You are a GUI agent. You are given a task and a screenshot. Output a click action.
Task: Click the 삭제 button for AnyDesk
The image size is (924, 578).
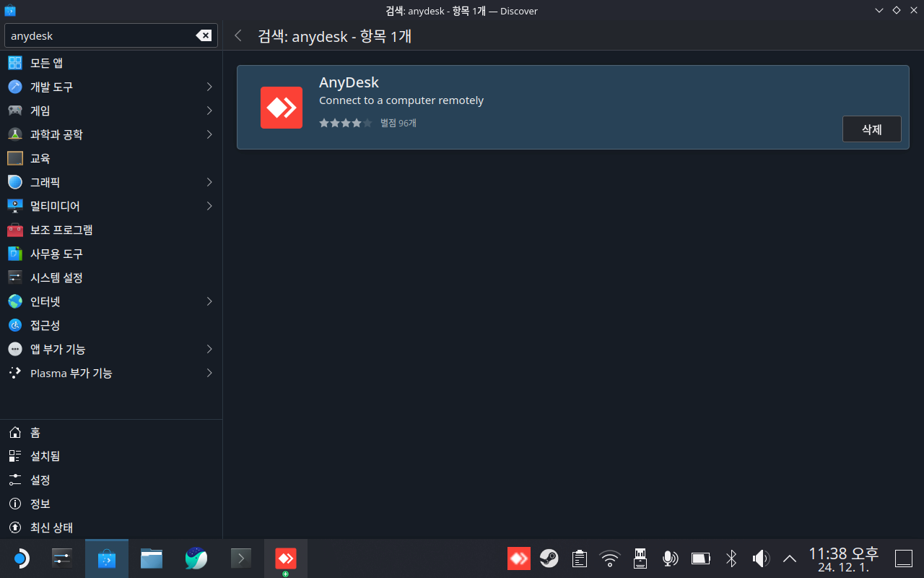(x=872, y=129)
